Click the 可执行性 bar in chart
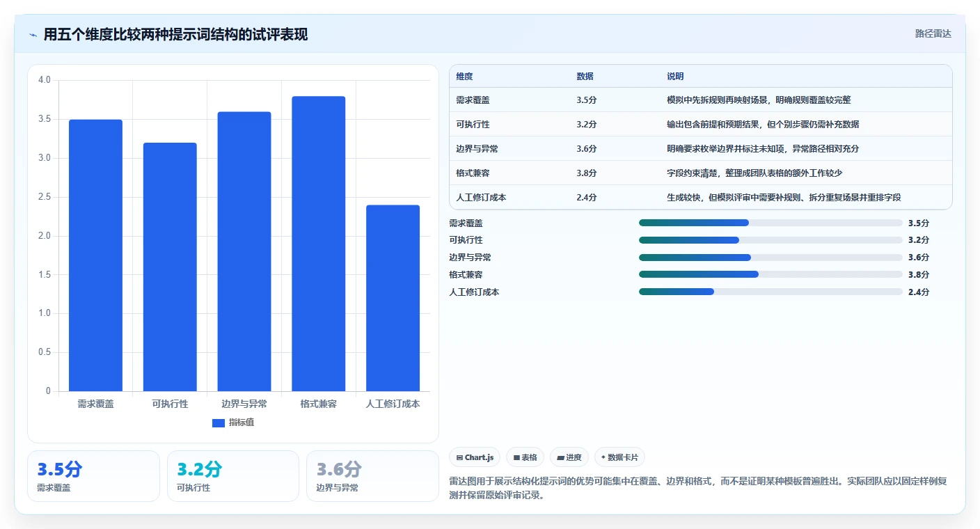The image size is (980, 529). (x=170, y=267)
